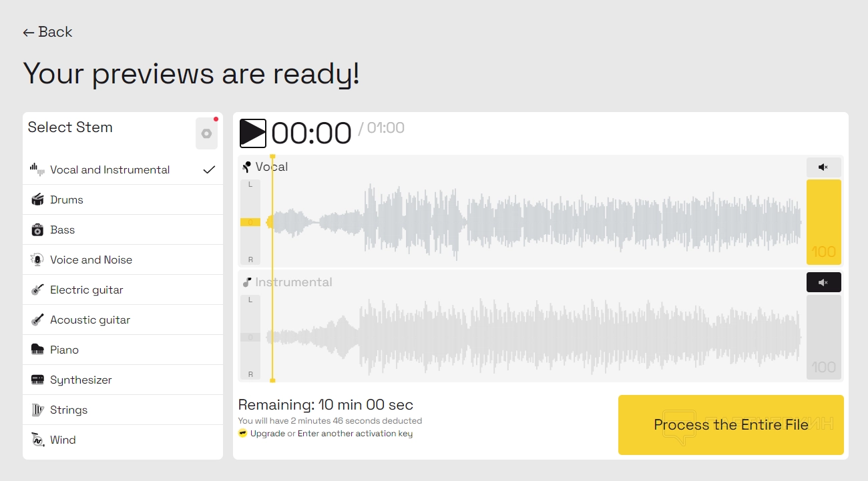Click the play button

point(253,133)
